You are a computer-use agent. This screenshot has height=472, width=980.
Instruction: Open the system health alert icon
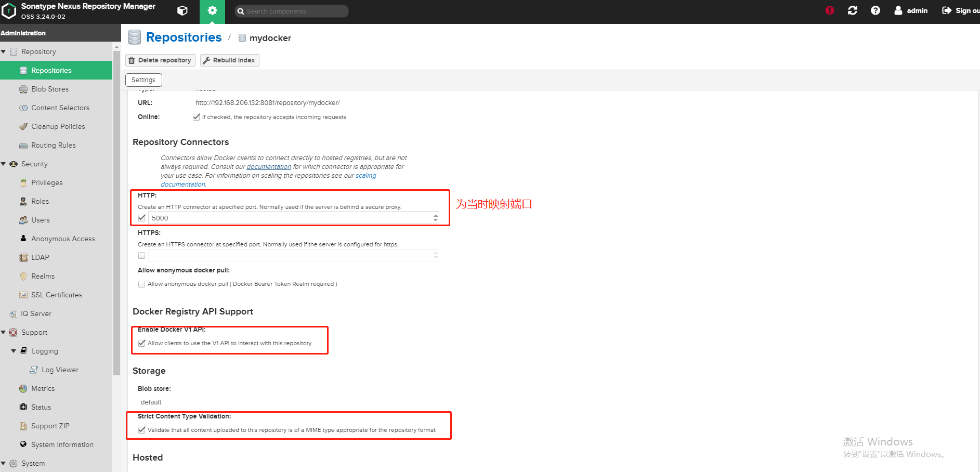[x=829, y=10]
